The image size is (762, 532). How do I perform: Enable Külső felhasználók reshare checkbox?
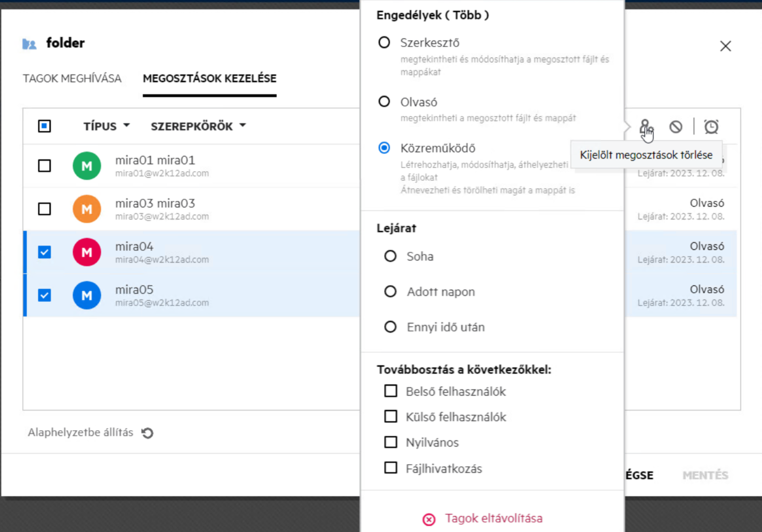(x=391, y=417)
